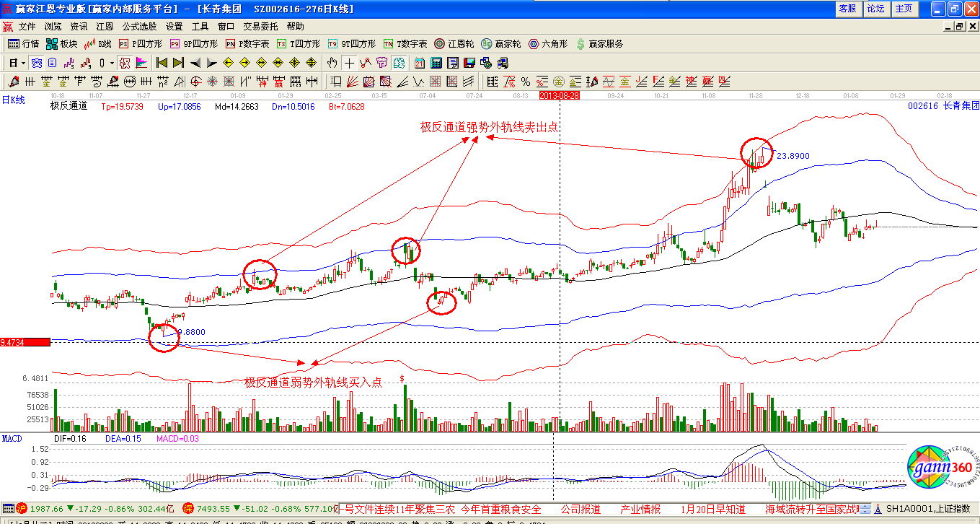Open the calculator icon in toolbar
980x524 pixels.
437,63
